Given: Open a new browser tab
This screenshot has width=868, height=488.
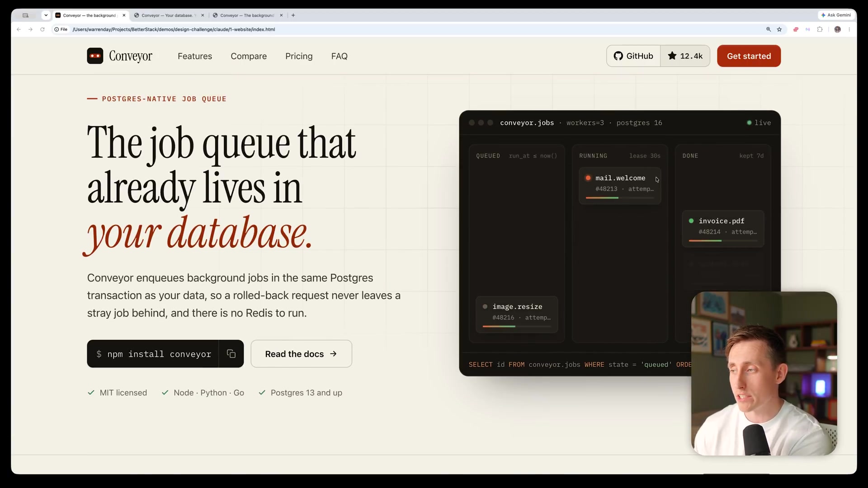Looking at the screenshot, I should coord(293,15).
